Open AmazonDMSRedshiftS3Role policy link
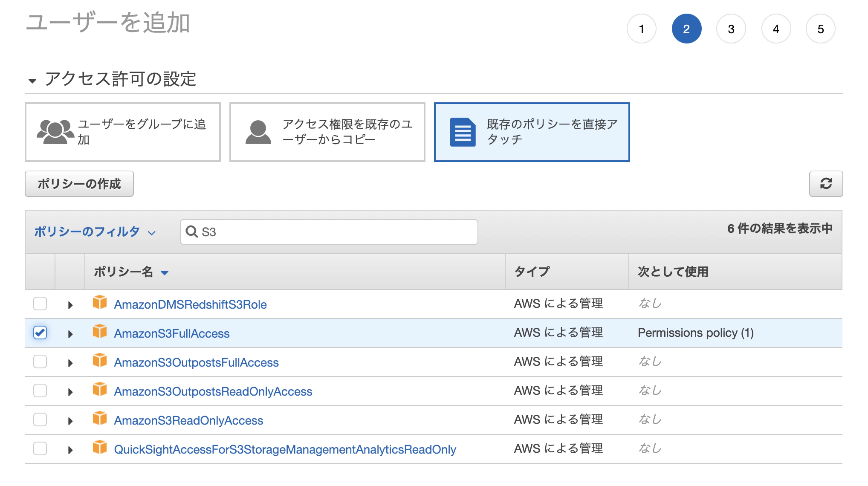This screenshot has width=868, height=486. point(190,304)
